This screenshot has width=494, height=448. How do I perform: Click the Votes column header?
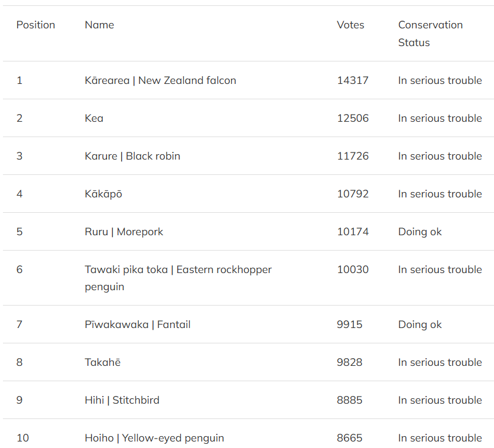[350, 25]
